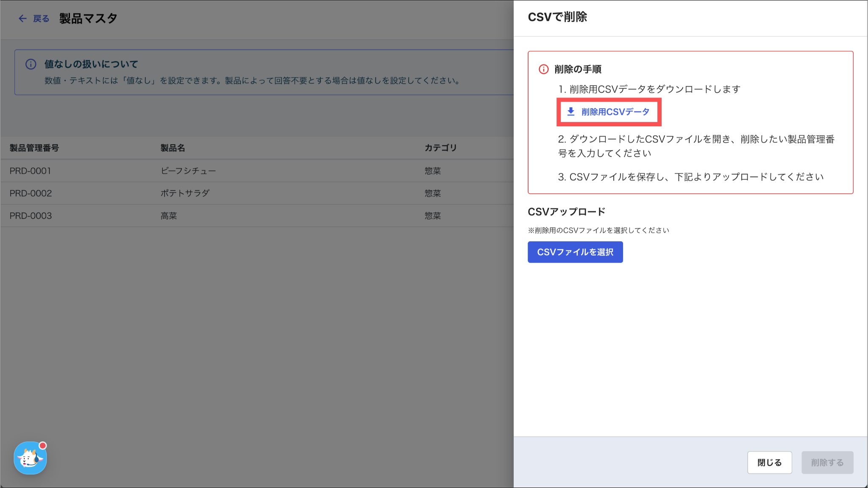Click the disabled 削除する button
This screenshot has width=868, height=488.
pyautogui.click(x=827, y=463)
